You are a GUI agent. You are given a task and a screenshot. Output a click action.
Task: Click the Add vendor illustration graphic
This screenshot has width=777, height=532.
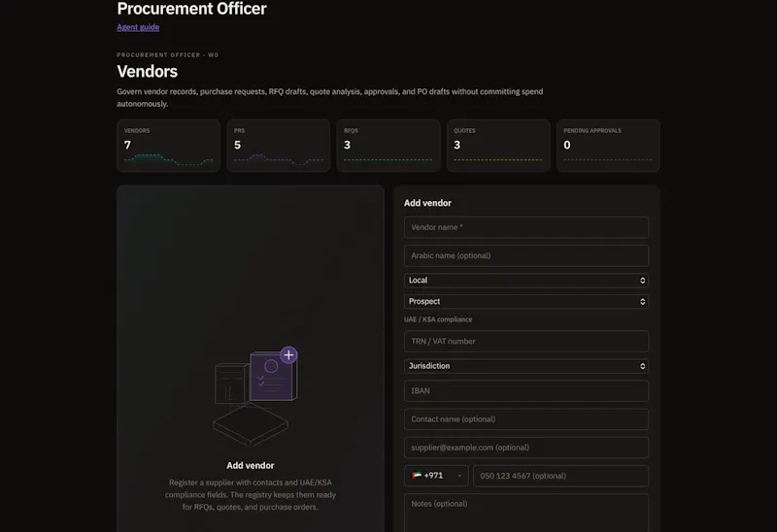[254, 396]
